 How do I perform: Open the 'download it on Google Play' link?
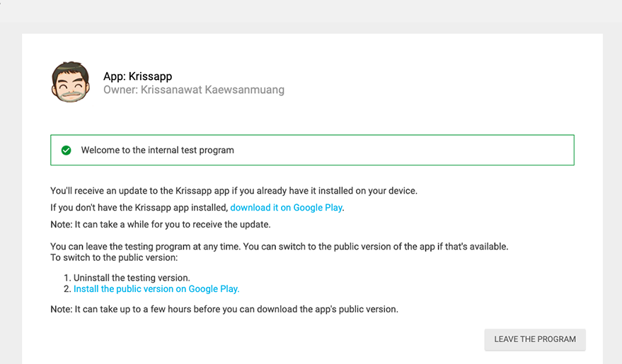point(286,208)
